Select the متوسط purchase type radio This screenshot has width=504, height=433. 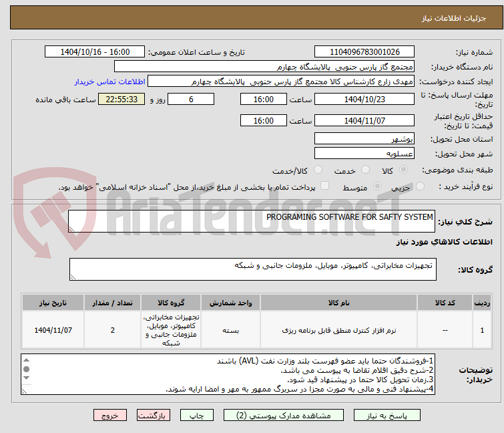pos(377,186)
